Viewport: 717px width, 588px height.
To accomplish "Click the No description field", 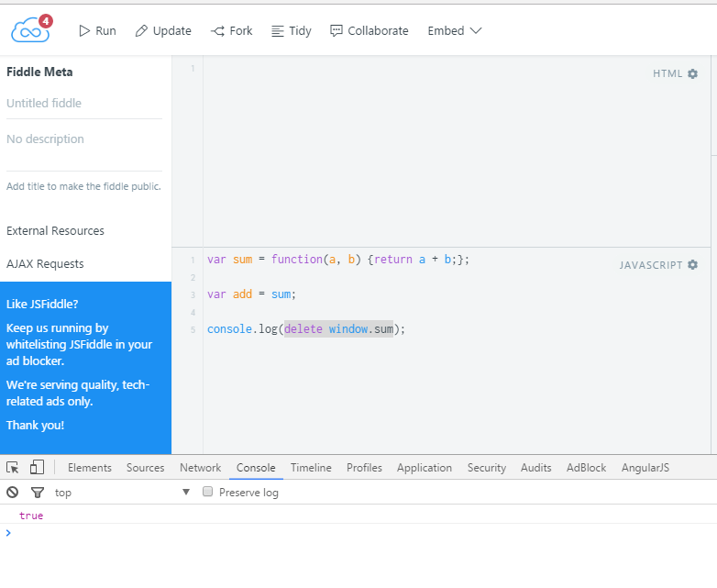I will [x=84, y=139].
